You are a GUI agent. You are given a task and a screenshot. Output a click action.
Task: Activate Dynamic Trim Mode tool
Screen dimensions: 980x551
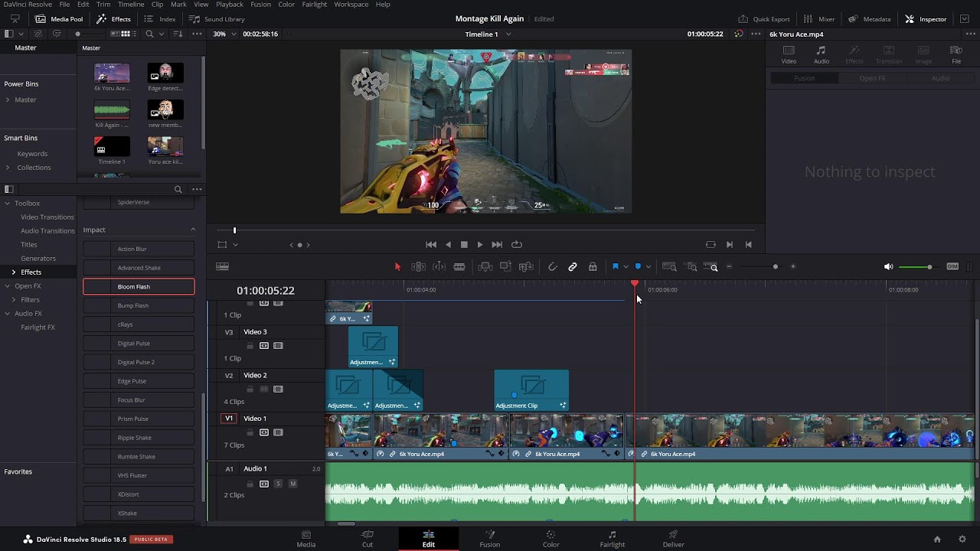coord(439,266)
